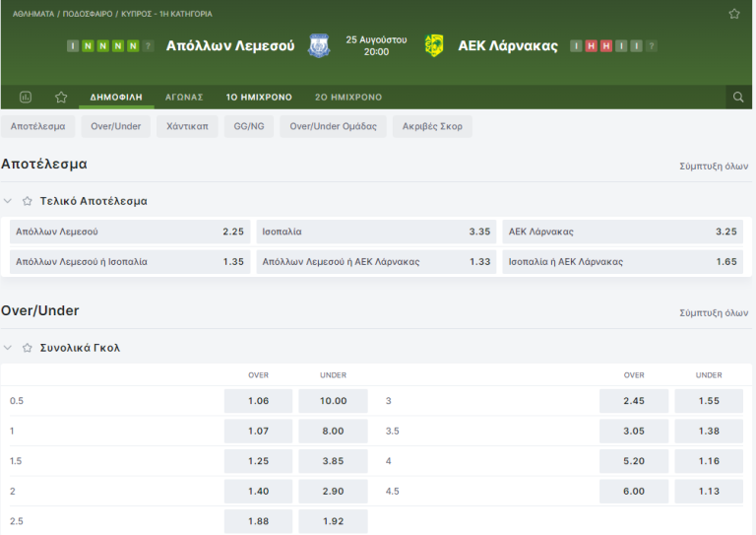Select the Χάντικαπ filter chip
Image resolution: width=756 pixels, height=535 pixels.
(187, 126)
